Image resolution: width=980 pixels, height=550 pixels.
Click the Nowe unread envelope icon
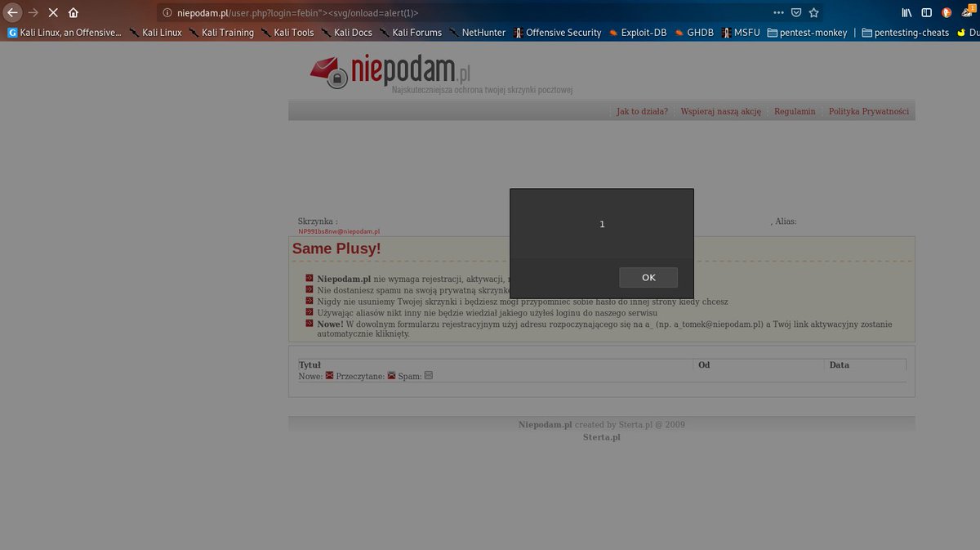(330, 376)
